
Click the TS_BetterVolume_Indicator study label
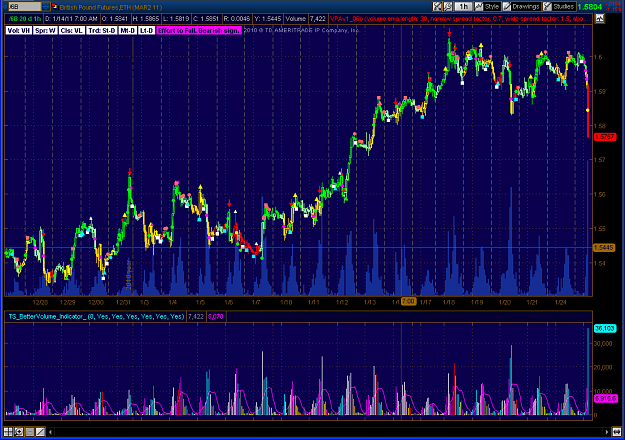96,316
